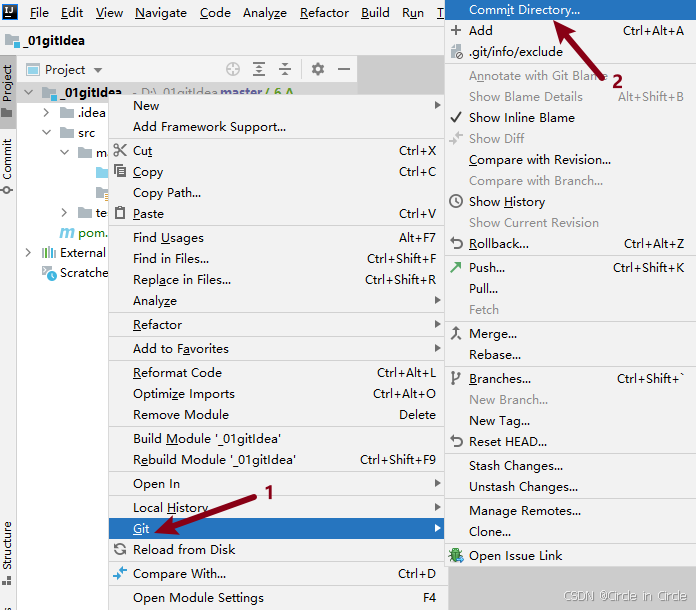Open the Structure side tab
Image resolution: width=696 pixels, height=610 pixels.
click(8, 545)
